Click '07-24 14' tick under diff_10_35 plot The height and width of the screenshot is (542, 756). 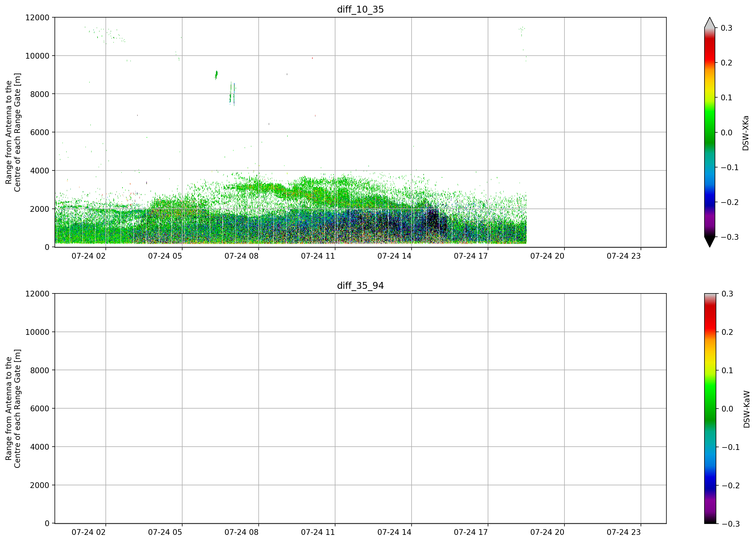[x=394, y=256]
